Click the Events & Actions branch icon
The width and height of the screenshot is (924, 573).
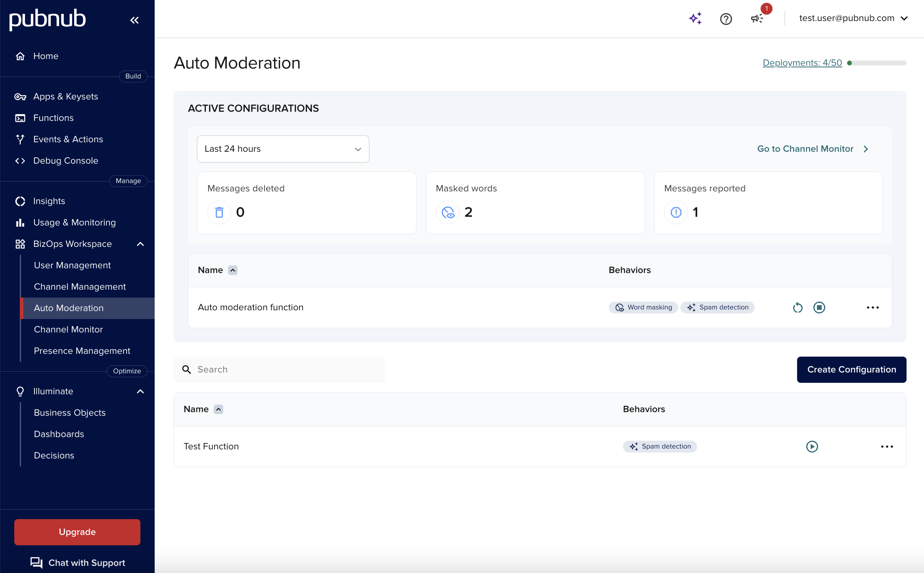(x=20, y=139)
